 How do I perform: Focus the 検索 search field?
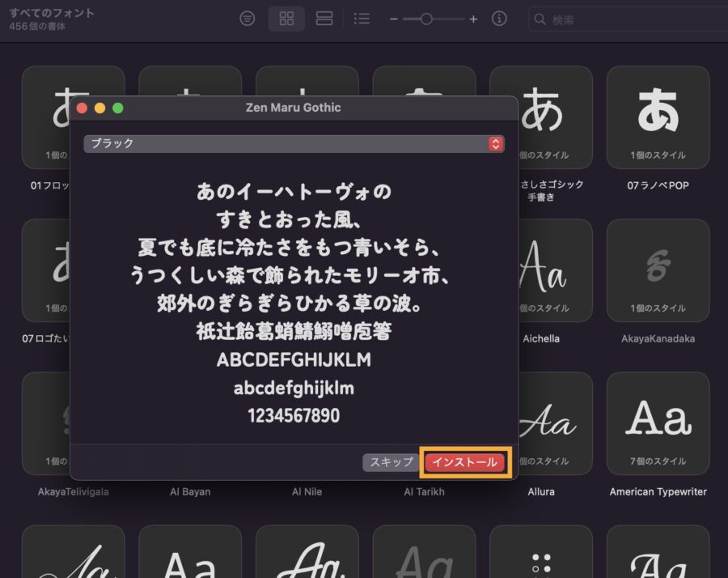click(629, 19)
